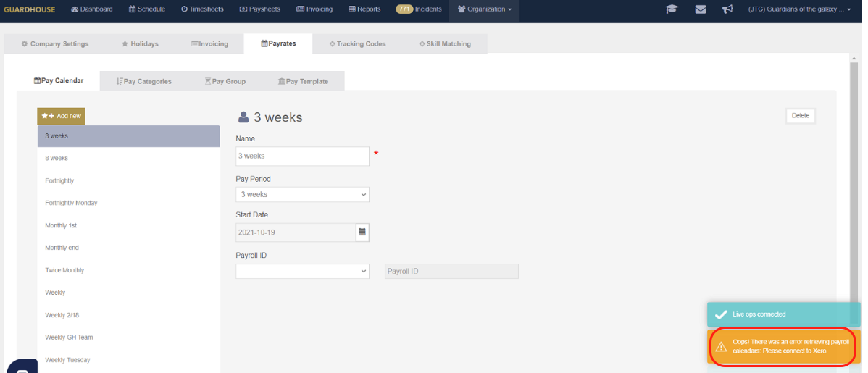Click the megaphone announcements icon
This screenshot has width=868, height=373.
coord(728,9)
